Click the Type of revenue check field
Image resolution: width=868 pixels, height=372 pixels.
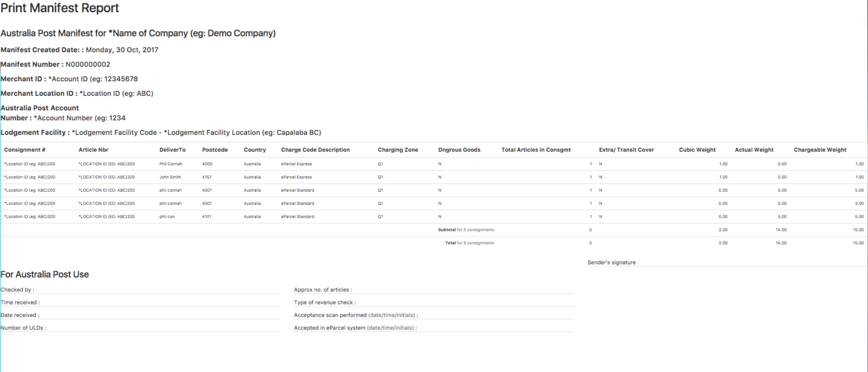pos(434,303)
